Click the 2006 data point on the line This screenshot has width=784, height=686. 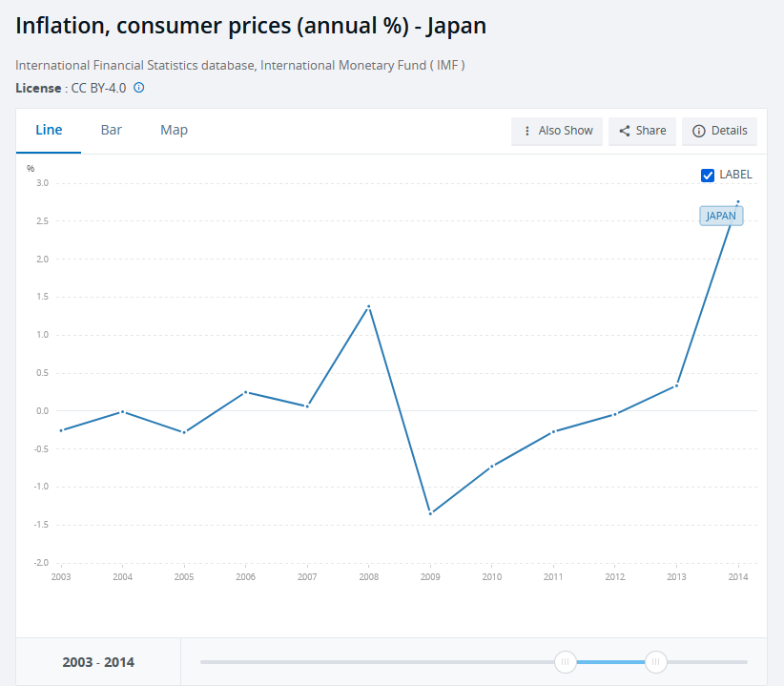(245, 392)
